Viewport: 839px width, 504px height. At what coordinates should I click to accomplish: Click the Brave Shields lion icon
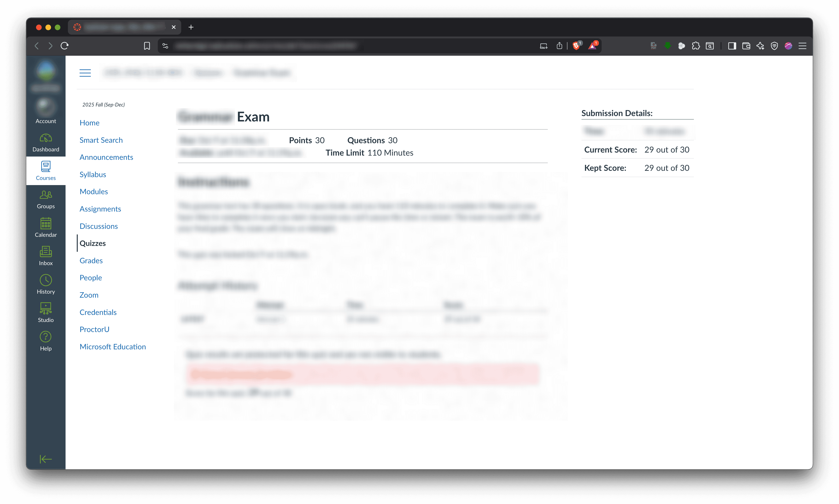pos(576,46)
